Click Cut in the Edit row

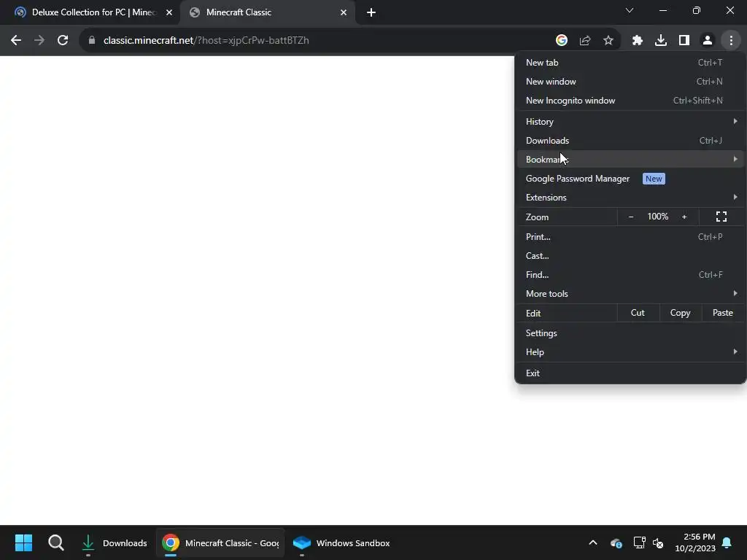(x=638, y=313)
